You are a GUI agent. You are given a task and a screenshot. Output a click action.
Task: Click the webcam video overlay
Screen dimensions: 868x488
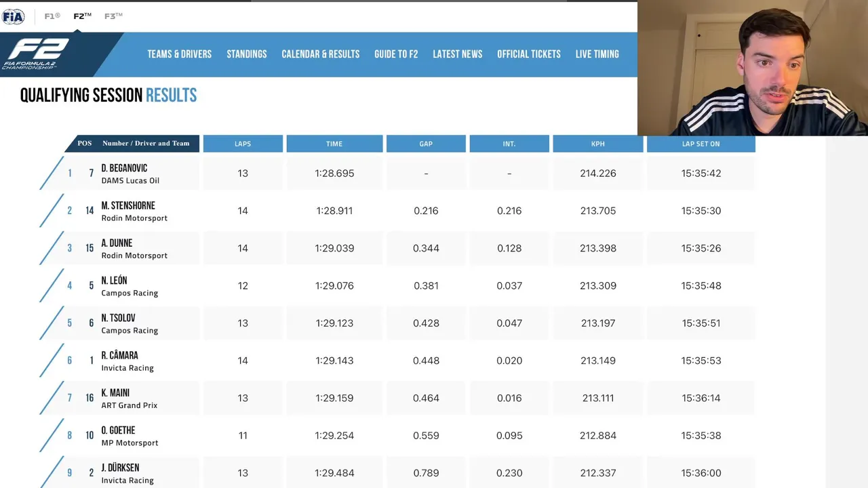(753, 68)
